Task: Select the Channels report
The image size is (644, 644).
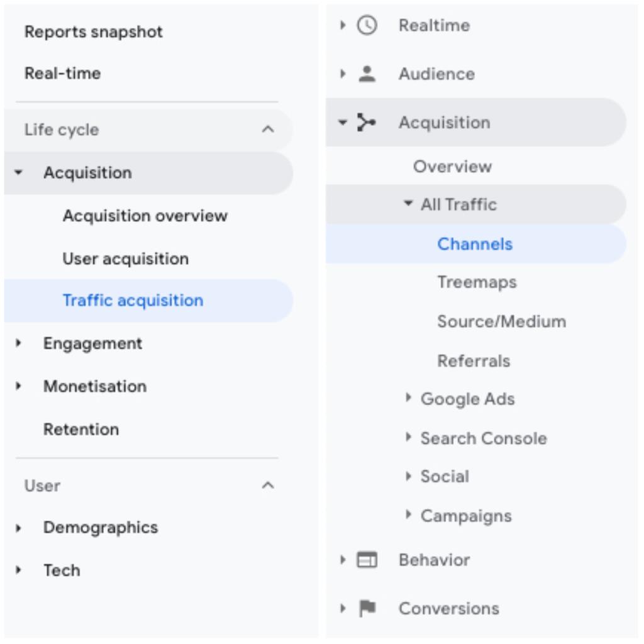Action: click(x=476, y=244)
